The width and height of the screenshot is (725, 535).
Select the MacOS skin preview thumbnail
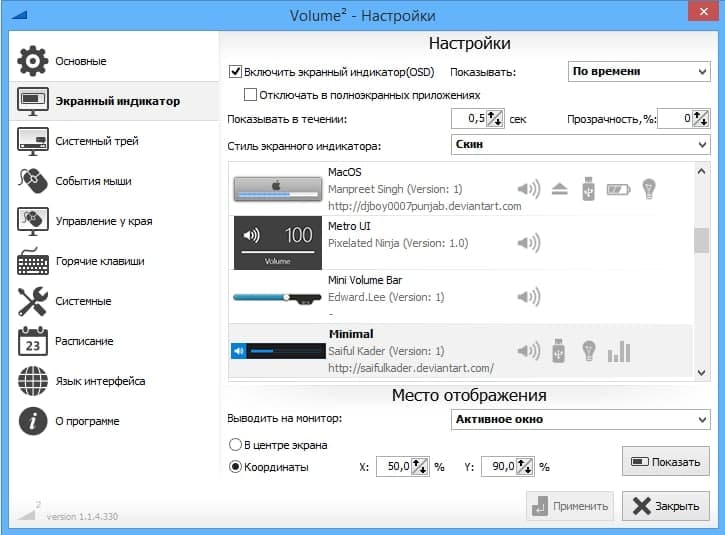pos(277,189)
